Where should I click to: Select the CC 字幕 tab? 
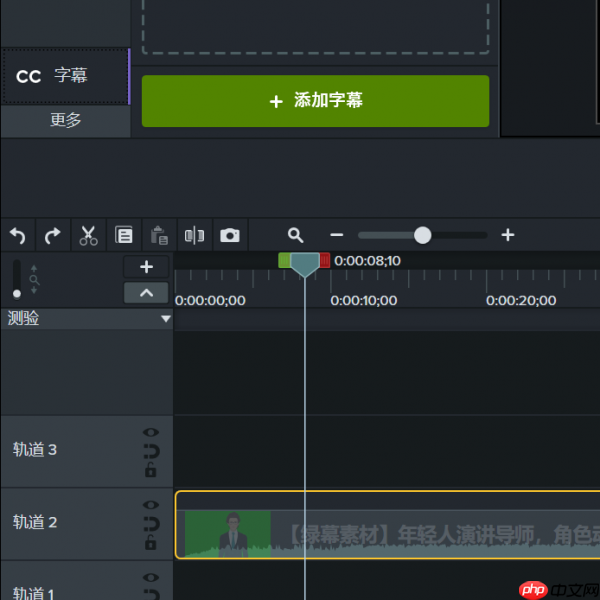(x=65, y=76)
